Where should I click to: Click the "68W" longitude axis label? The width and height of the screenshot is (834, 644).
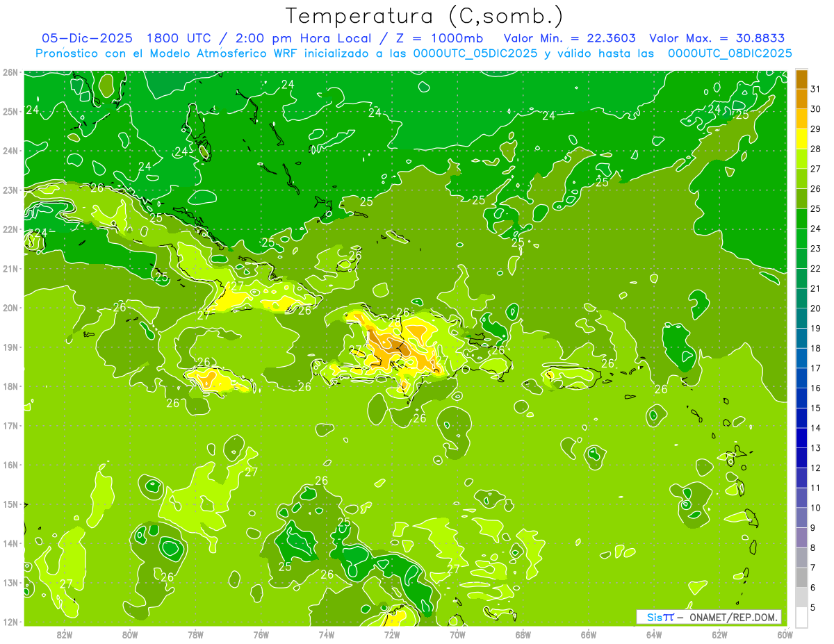pyautogui.click(x=523, y=634)
